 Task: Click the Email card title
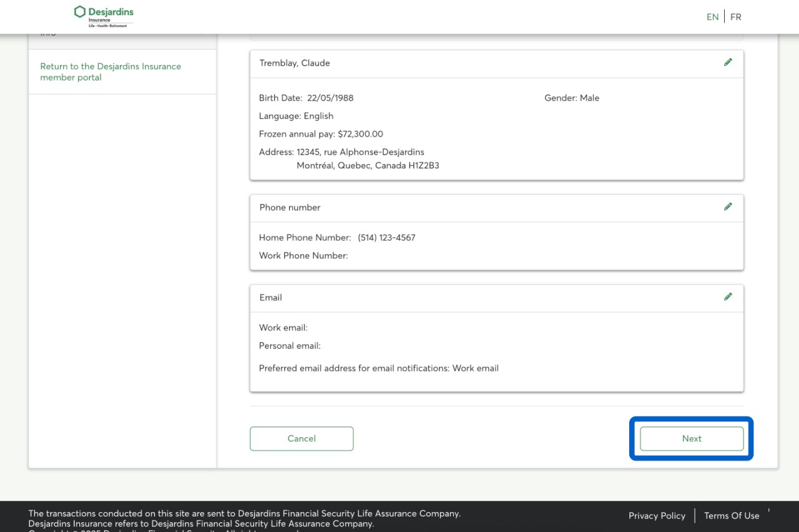(x=271, y=297)
